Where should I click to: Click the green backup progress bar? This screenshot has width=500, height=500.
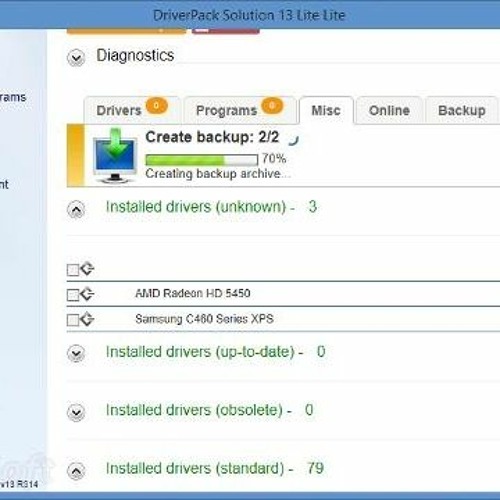202,160
